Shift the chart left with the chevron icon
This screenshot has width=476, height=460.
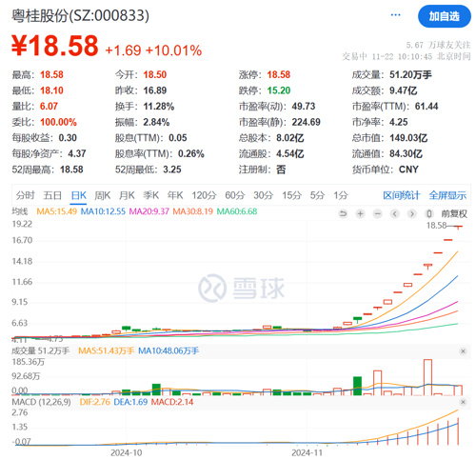pos(395,213)
